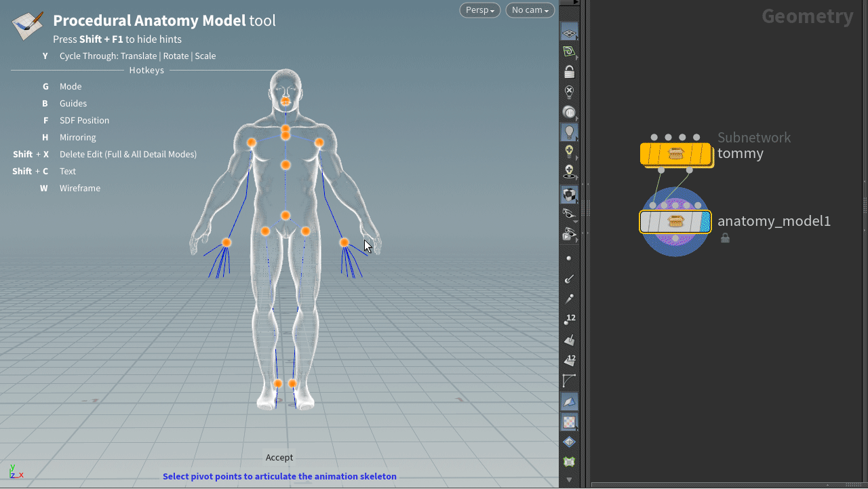Screen dimensions: 868x489
Task: Toggle display flag on anatomy_model1 node
Action: tap(705, 222)
